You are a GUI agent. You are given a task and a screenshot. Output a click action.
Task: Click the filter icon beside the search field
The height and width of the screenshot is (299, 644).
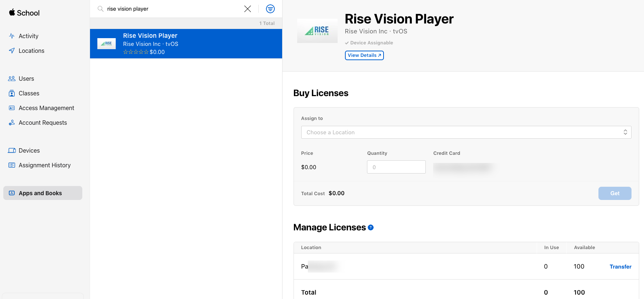coord(270,9)
